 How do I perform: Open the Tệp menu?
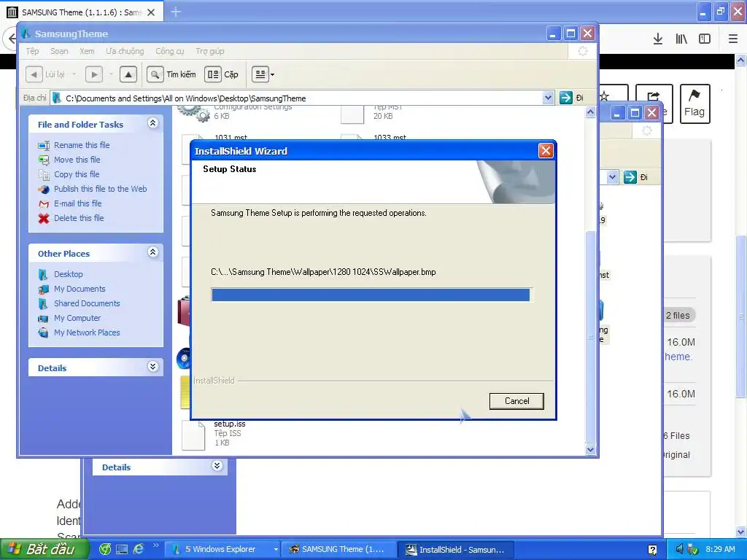coord(32,51)
